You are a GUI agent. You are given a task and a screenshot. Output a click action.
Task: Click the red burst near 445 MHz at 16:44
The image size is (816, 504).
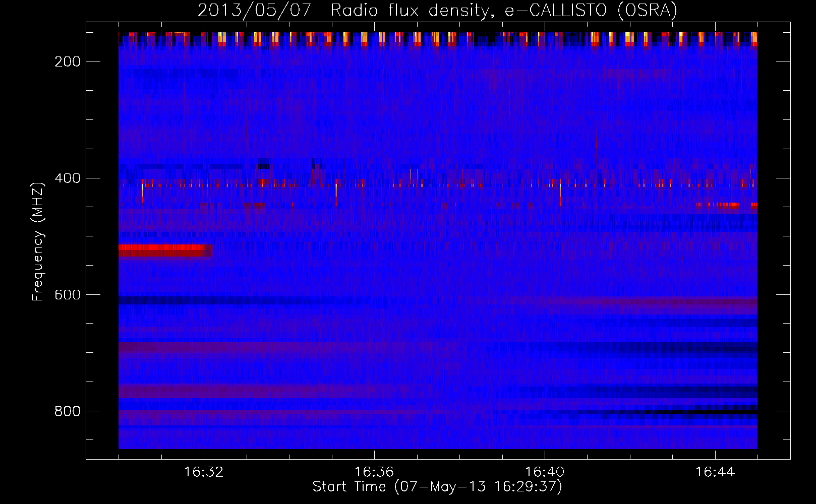[x=718, y=205]
